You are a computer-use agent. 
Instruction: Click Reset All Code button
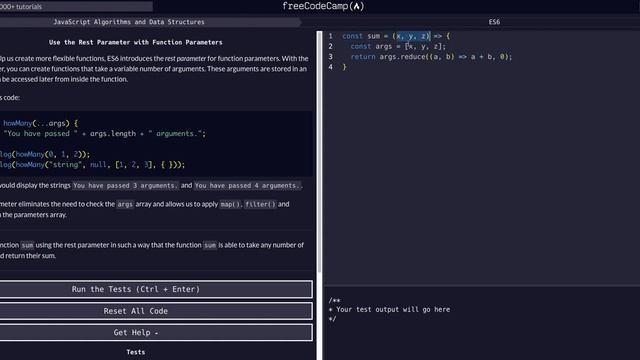[156, 311]
